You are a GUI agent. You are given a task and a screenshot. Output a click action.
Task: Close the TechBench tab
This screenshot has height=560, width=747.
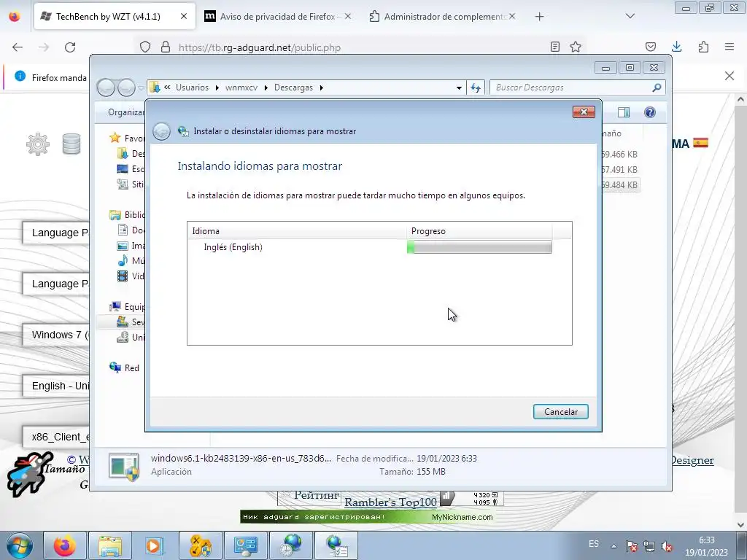pos(184,16)
